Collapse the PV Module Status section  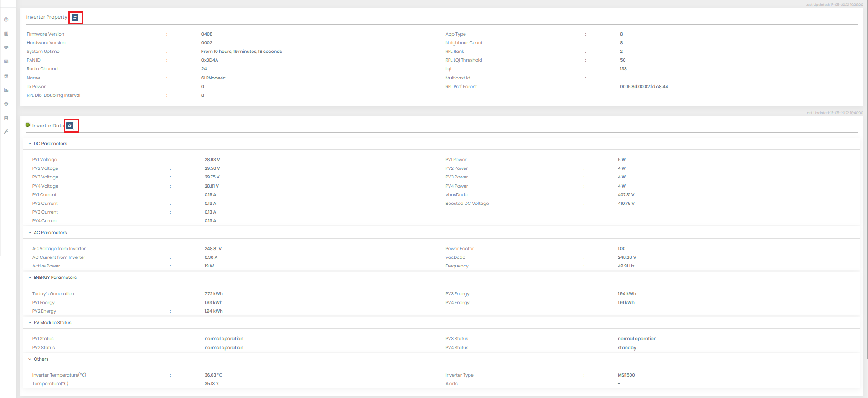(30, 323)
